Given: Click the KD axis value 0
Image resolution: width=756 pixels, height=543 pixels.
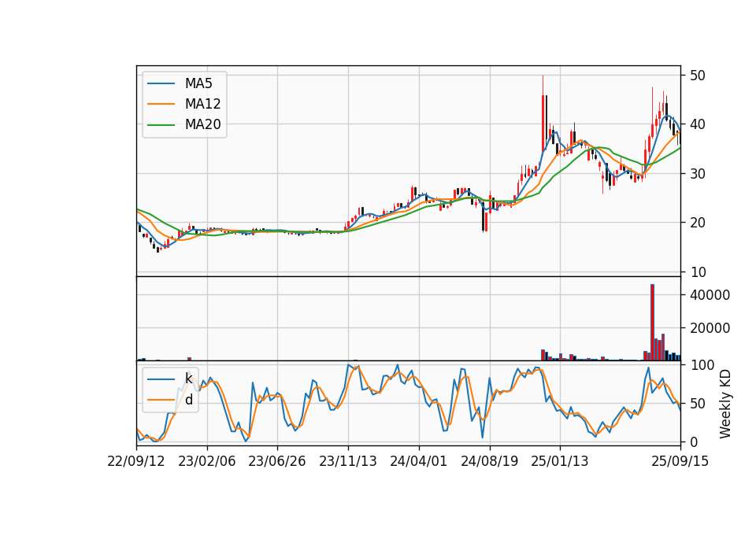Looking at the screenshot, I should coord(694,441).
